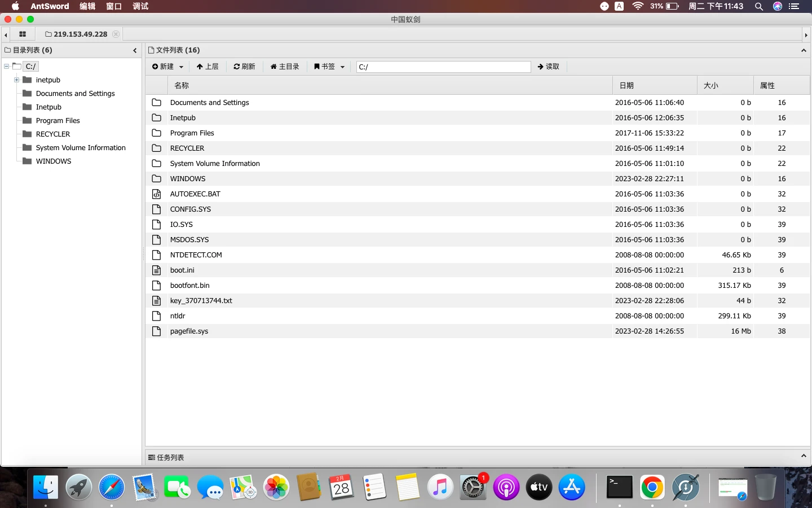The width and height of the screenshot is (812, 508).
Task: Open Terminal from the Dock
Action: [x=620, y=487]
